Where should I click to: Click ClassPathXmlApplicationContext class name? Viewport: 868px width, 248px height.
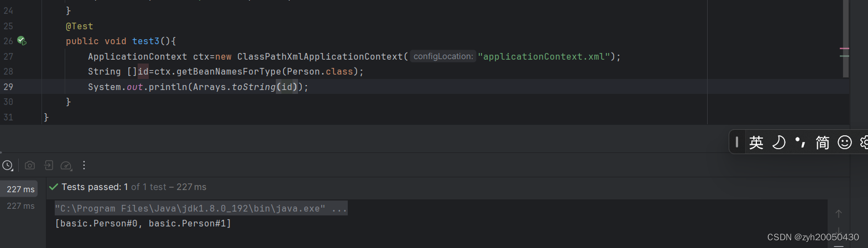320,56
